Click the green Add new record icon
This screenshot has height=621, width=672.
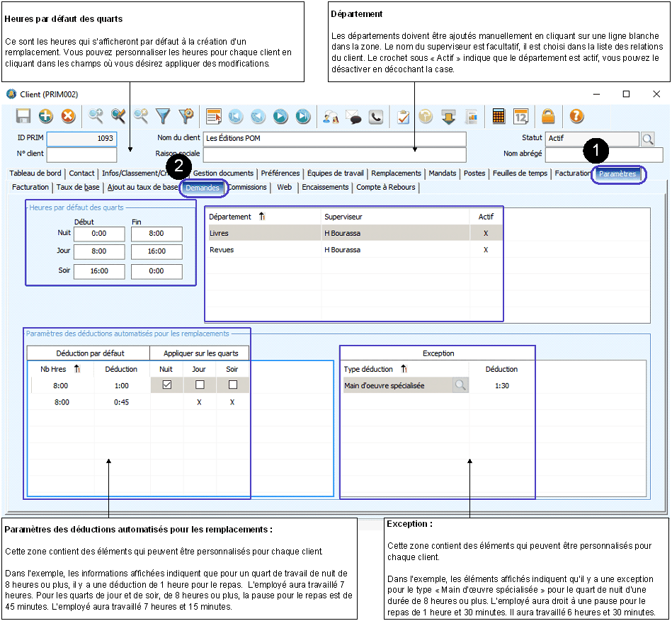[46, 117]
